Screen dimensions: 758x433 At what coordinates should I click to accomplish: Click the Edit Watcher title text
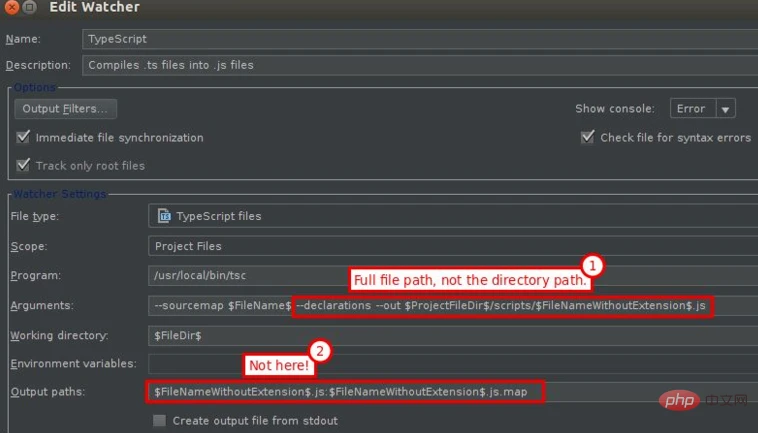(x=94, y=7)
